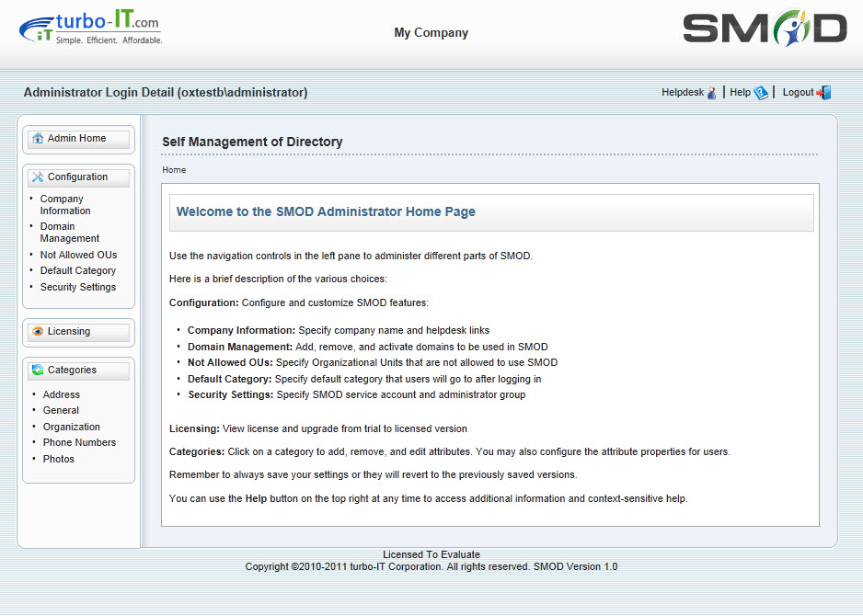Click the copyright turbo-IT Corporation footer line
Screen dimensions: 863x616
tap(431, 566)
